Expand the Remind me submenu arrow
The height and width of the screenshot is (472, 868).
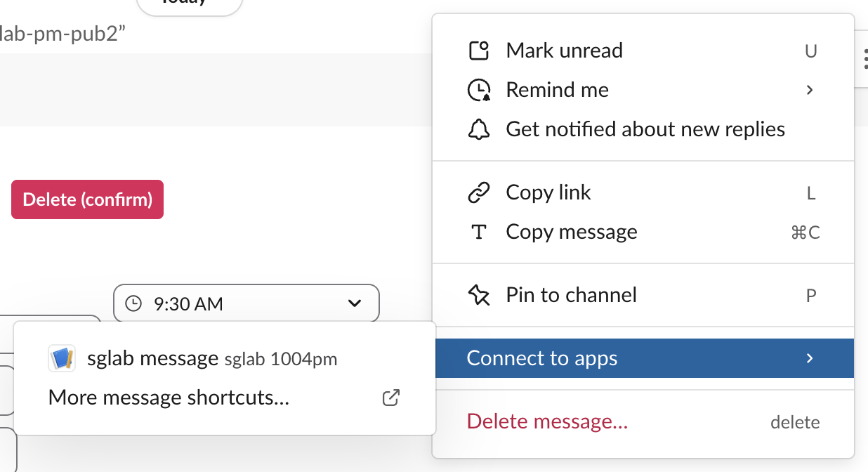point(810,90)
